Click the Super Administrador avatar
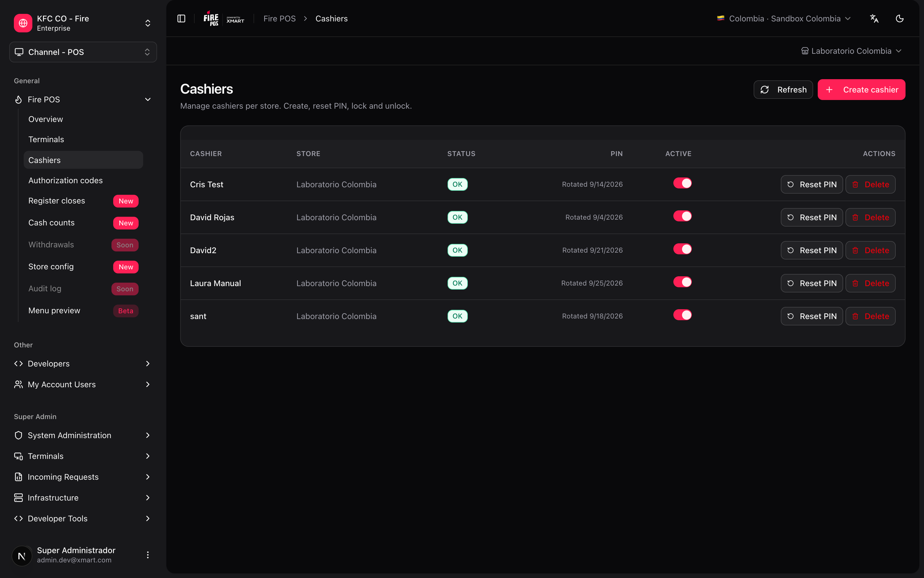924x578 pixels. (22, 555)
